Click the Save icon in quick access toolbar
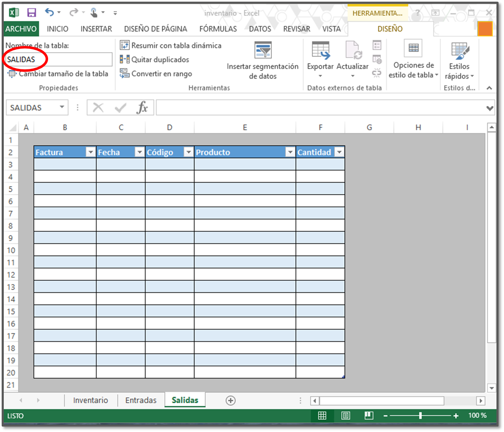 point(31,13)
